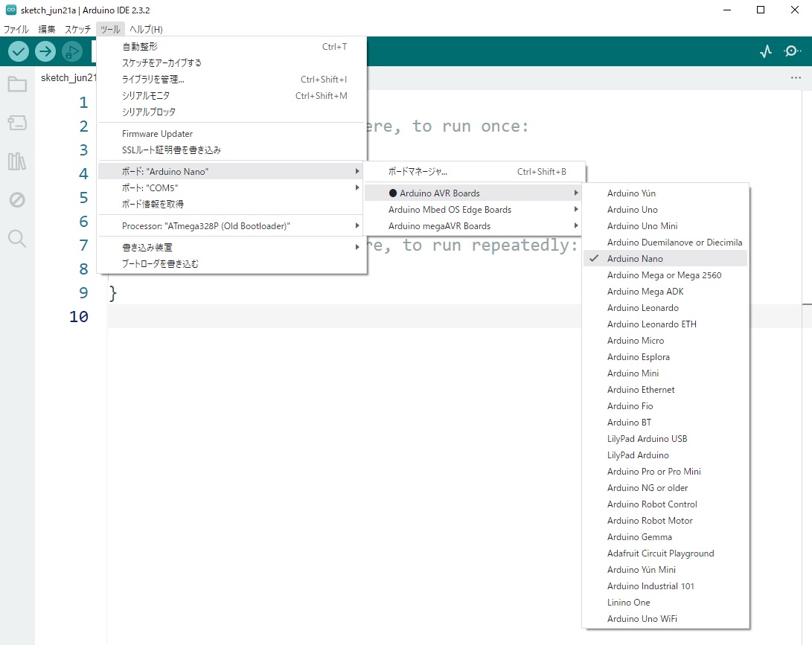Select Arduino Yún board
This screenshot has height=645, width=812.
665,193
